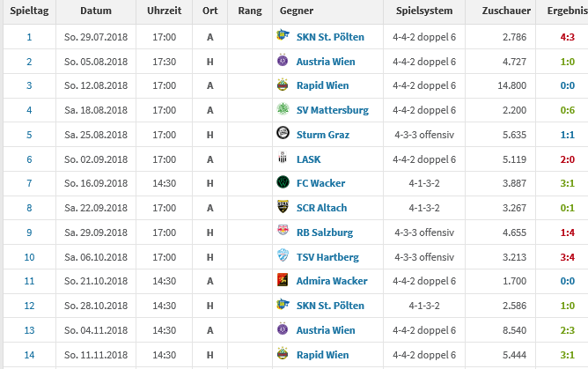This screenshot has height=369, width=588.
Task: Open the Rapid Wien link on matchday 14
Action: point(322,355)
